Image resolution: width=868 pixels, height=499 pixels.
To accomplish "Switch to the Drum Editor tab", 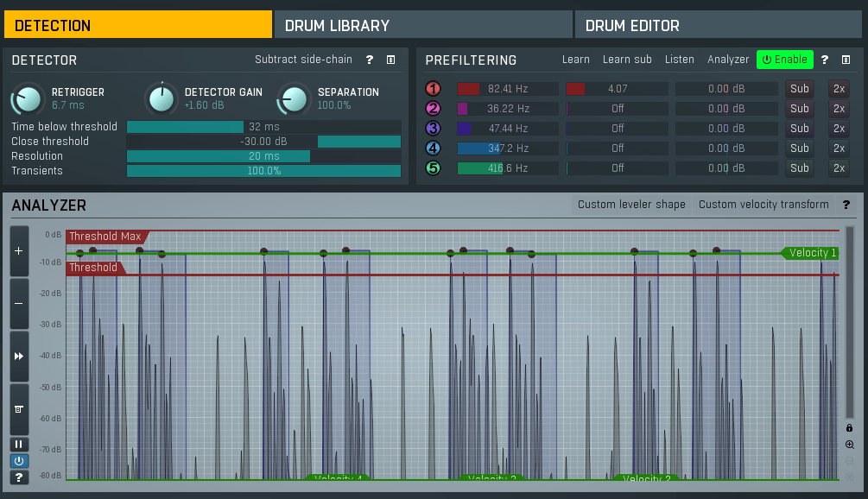I will tap(718, 25).
